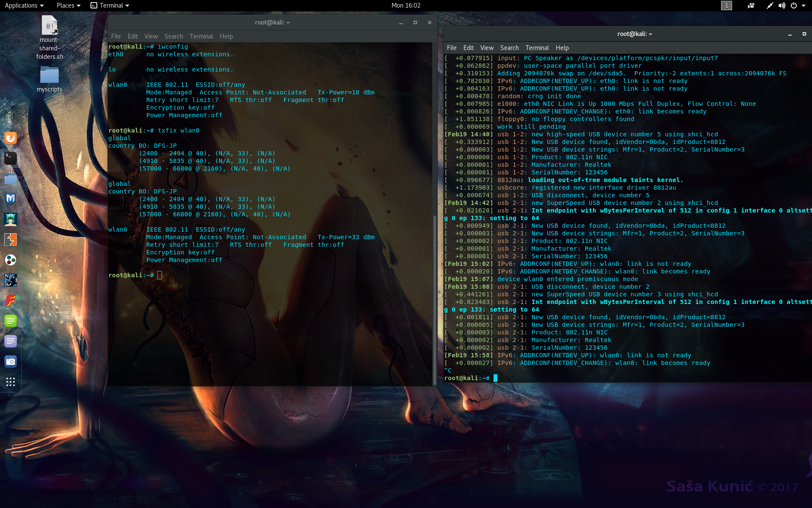Click right terminal title bar root@kali
Screen dimensions: 812x508
634,34
